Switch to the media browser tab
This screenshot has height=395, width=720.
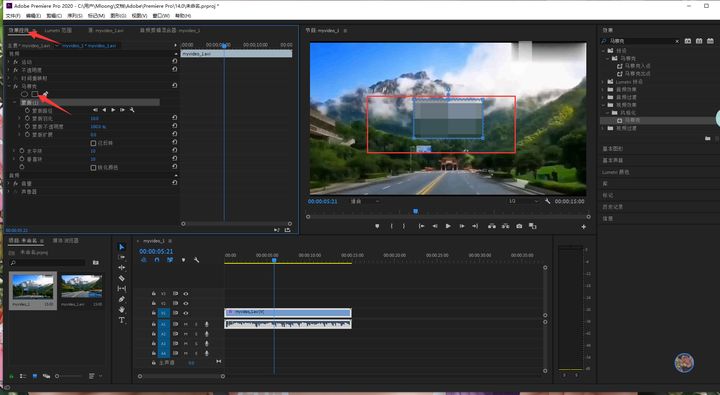pyautogui.click(x=66, y=241)
